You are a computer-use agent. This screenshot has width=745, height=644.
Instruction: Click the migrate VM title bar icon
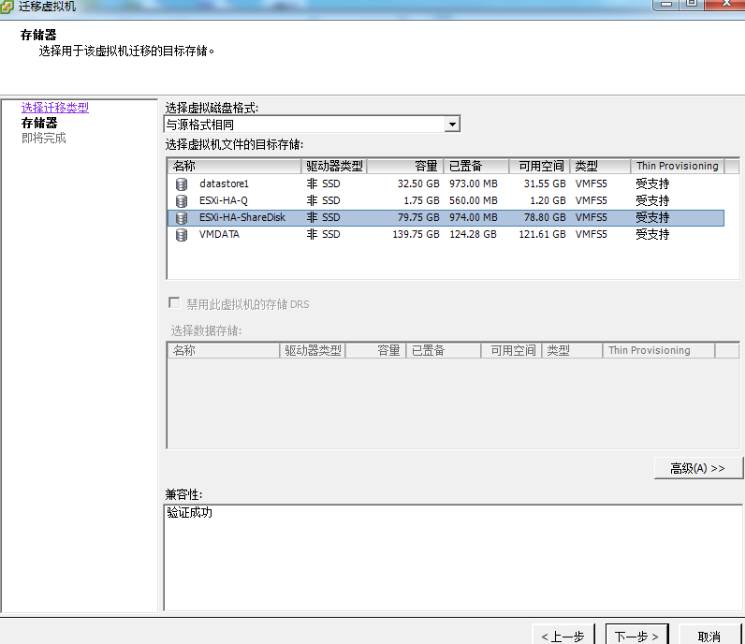coord(9,7)
